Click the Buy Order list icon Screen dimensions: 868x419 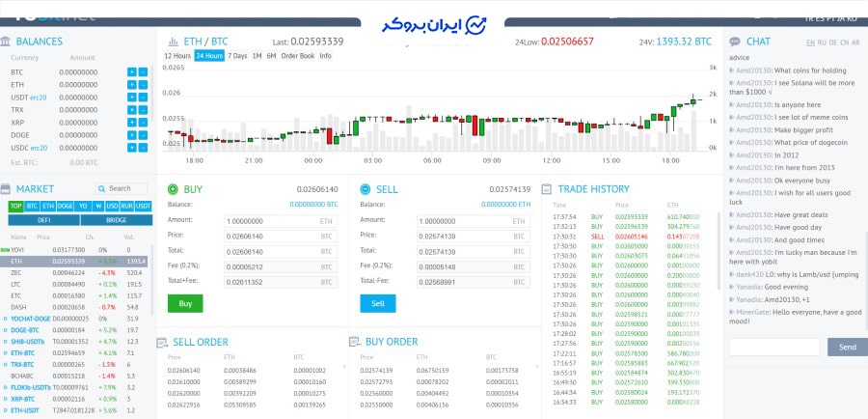354,342
